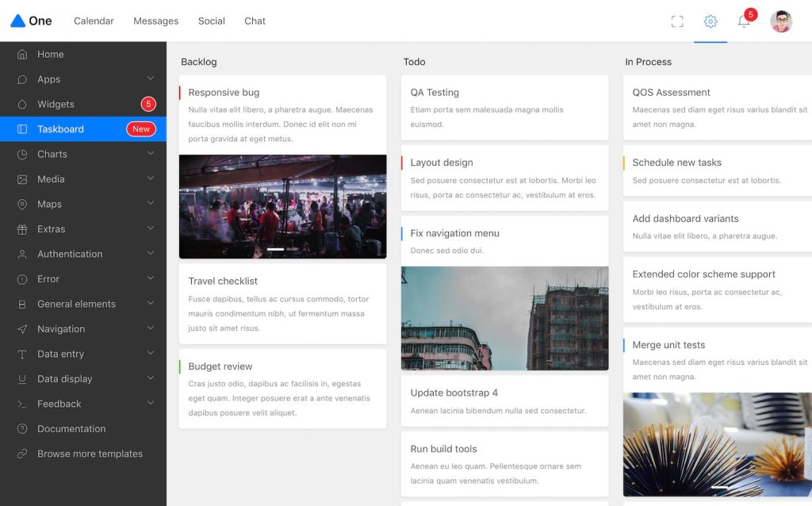Enter fullscreen mode via the expand icon
This screenshot has width=812, height=506.
676,21
